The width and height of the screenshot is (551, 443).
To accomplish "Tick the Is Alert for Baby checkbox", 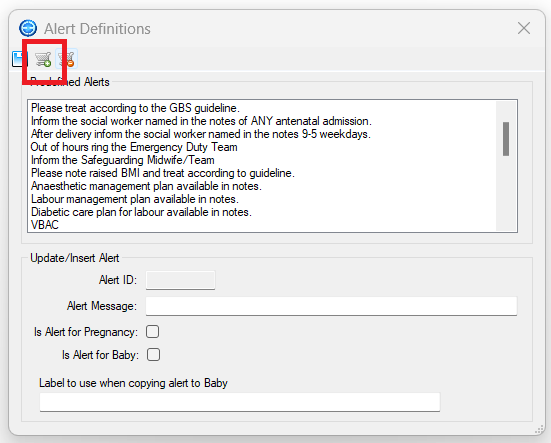I will [153, 354].
